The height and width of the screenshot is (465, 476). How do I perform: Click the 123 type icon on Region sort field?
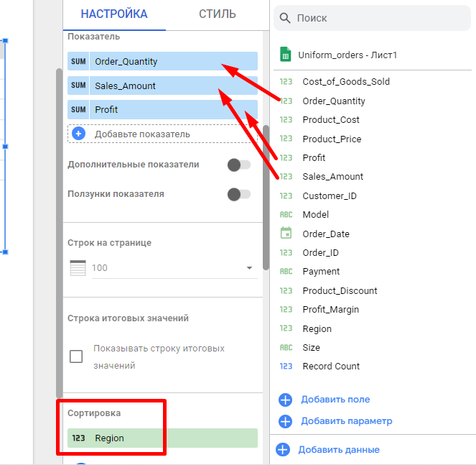79,438
